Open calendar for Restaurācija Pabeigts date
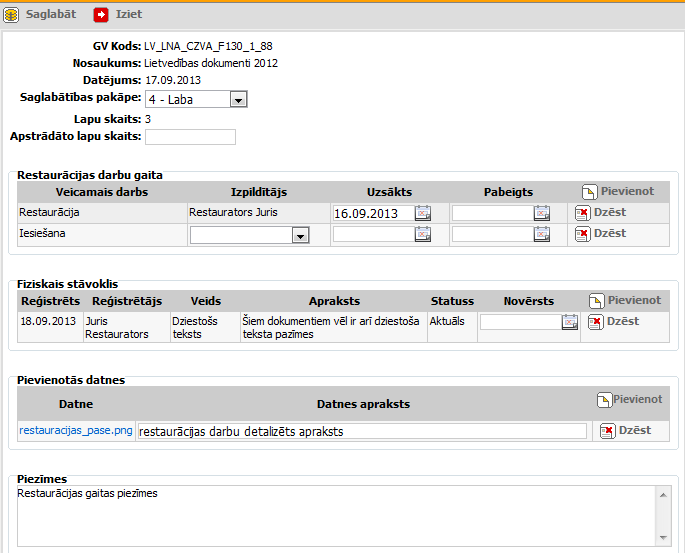The width and height of the screenshot is (685, 553). tap(542, 213)
